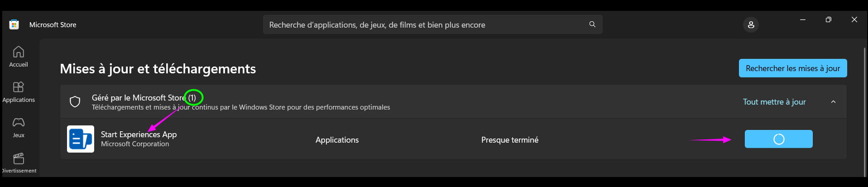
Task: Open the user account profile icon
Action: click(x=751, y=25)
